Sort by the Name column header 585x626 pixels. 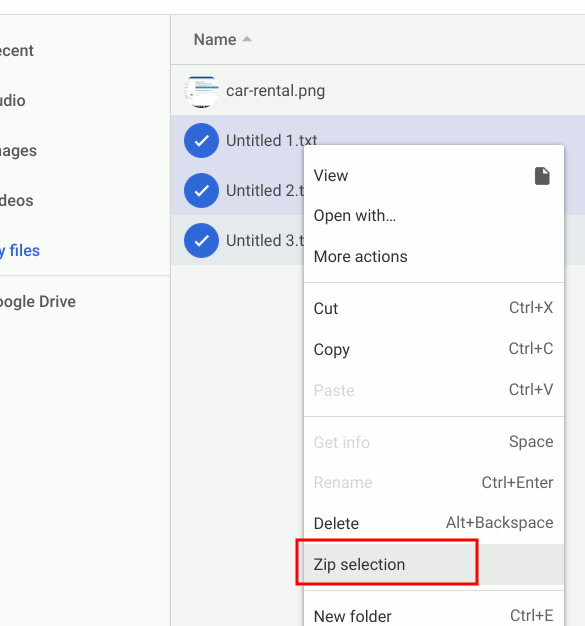215,40
